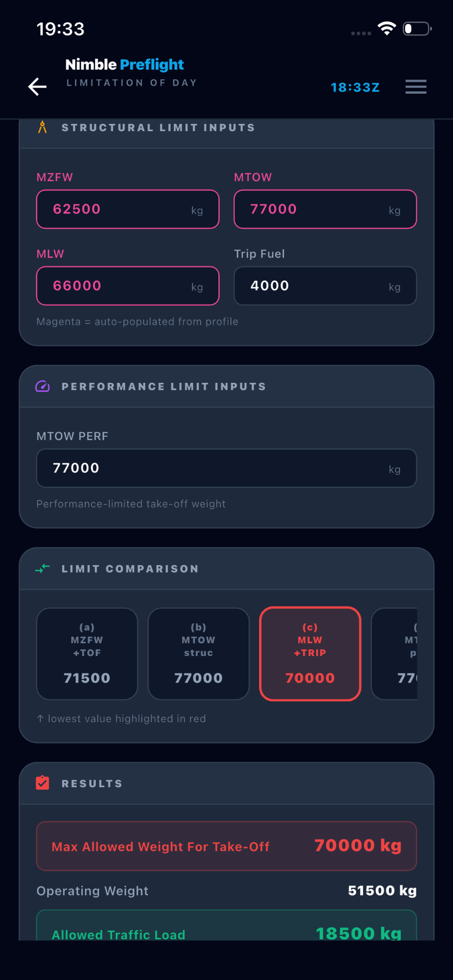Viewport: 453px width, 980px height.
Task: Edit the Trip Fuel 4000 field
Action: [x=325, y=286]
